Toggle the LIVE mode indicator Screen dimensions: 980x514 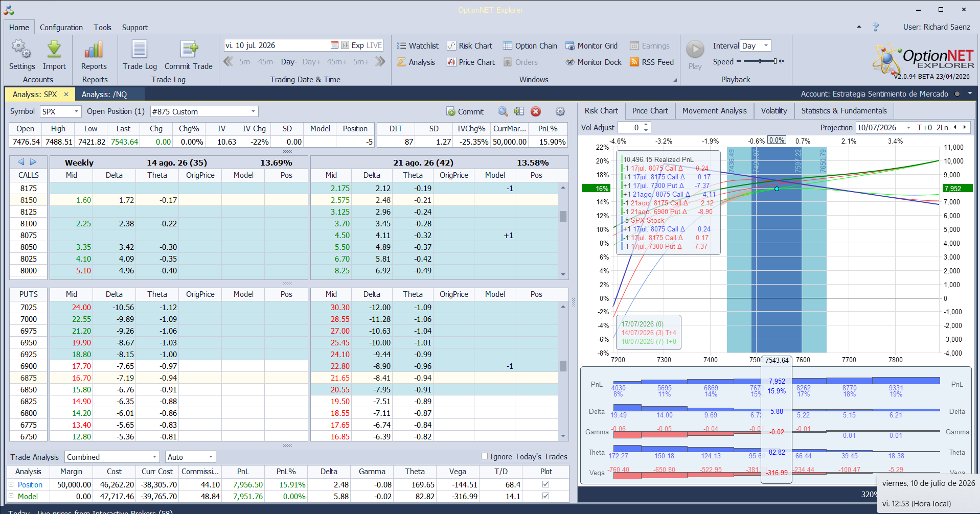pyautogui.click(x=374, y=45)
